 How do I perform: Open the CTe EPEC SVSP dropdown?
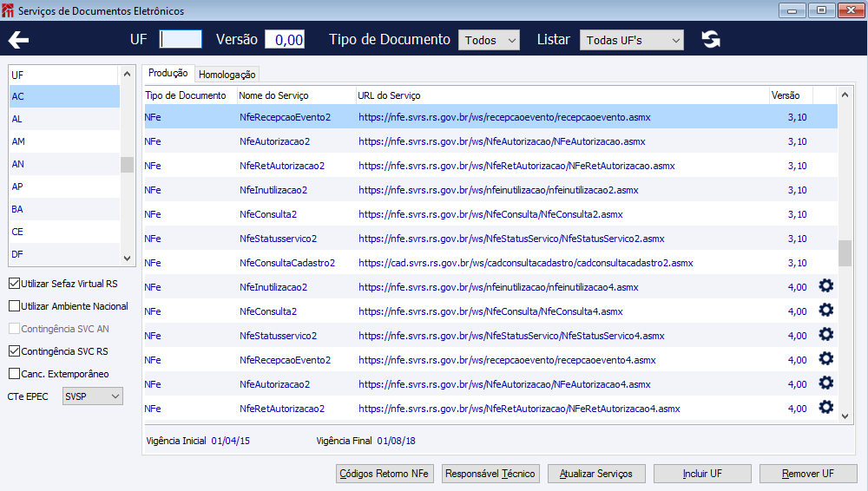[x=93, y=396]
